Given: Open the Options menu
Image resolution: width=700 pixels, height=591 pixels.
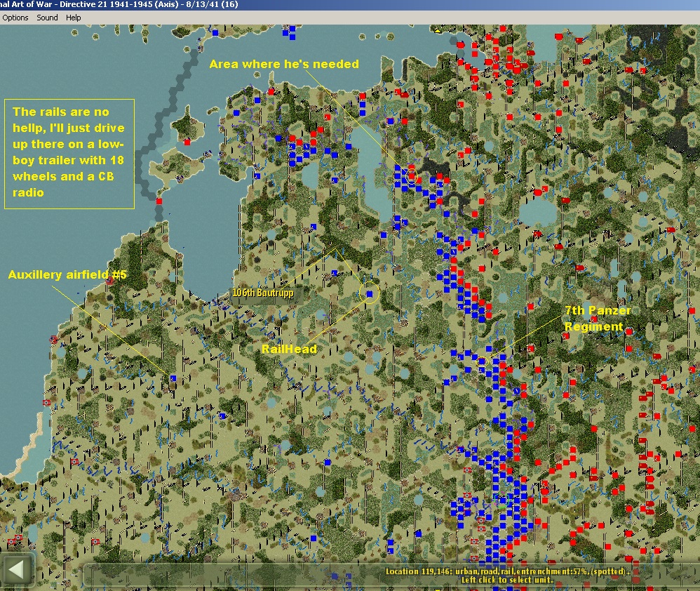Looking at the screenshot, I should [15, 18].
